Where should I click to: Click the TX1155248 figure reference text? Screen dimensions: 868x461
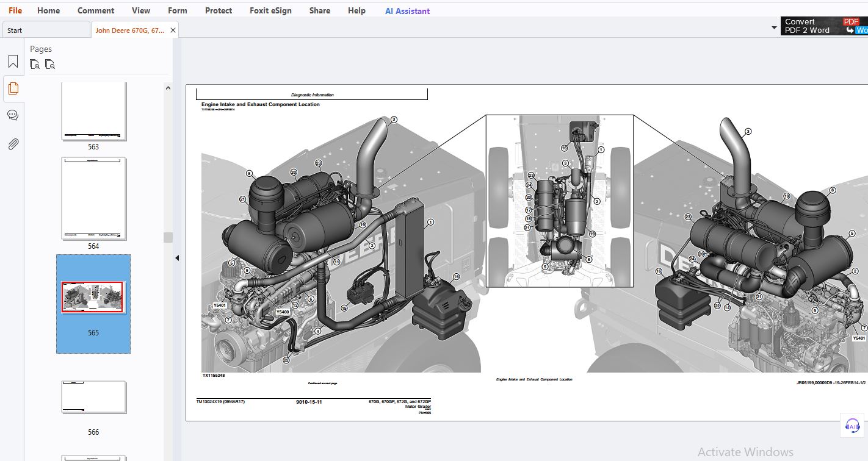214,376
